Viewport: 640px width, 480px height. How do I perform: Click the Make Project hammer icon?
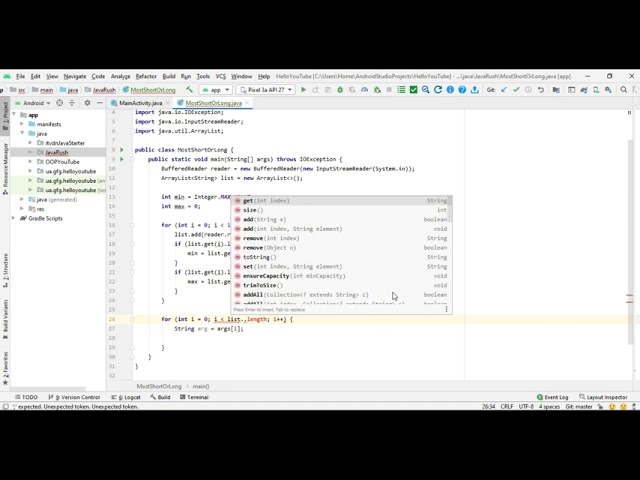(x=189, y=89)
